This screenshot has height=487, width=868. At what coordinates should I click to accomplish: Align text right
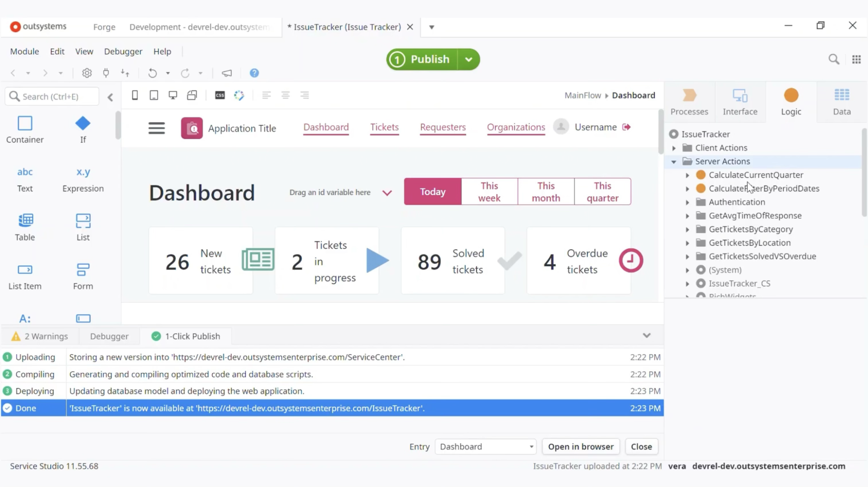pos(304,95)
